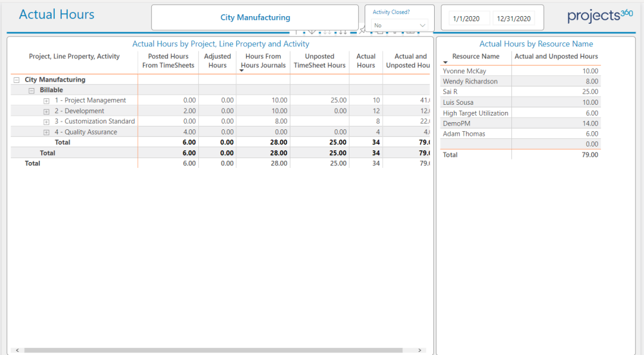Click the horizontal scrollbar of hours table

pos(213,350)
